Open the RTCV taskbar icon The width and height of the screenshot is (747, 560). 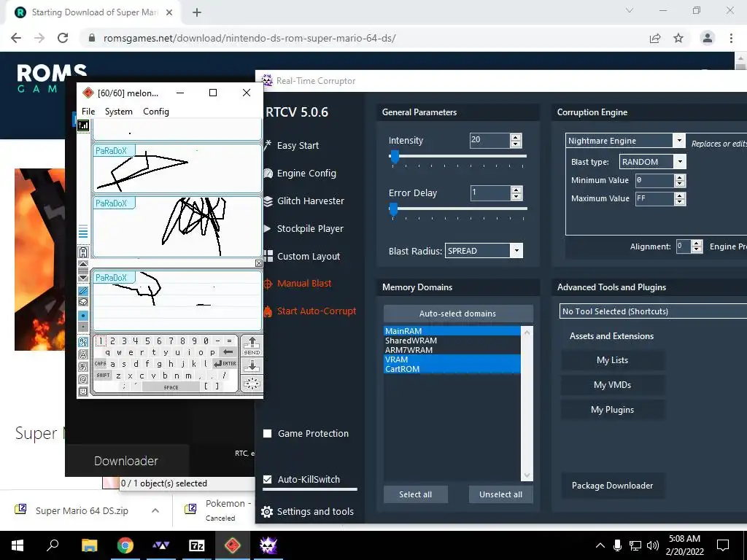268,545
